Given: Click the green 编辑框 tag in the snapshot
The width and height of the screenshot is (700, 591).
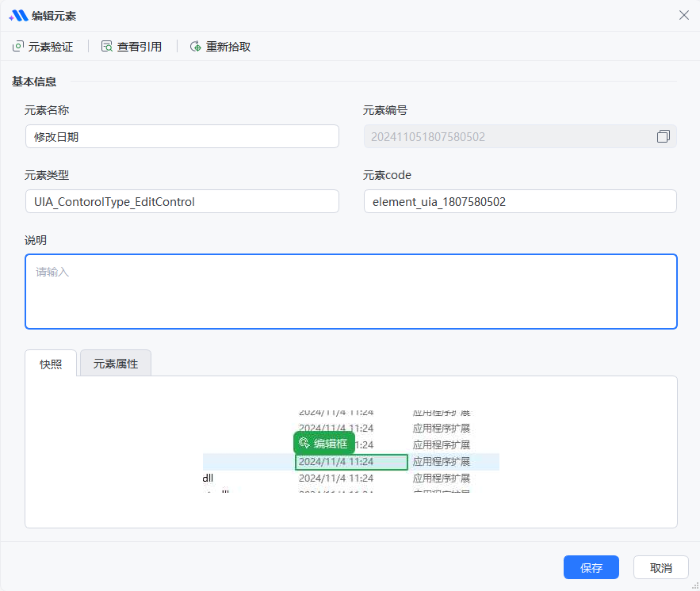Looking at the screenshot, I should (323, 444).
